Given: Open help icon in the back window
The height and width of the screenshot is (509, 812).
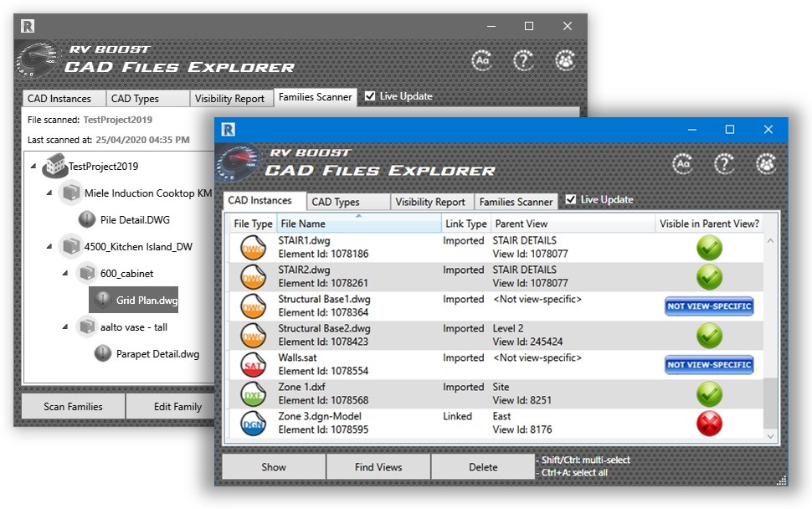Looking at the screenshot, I should pos(523,60).
